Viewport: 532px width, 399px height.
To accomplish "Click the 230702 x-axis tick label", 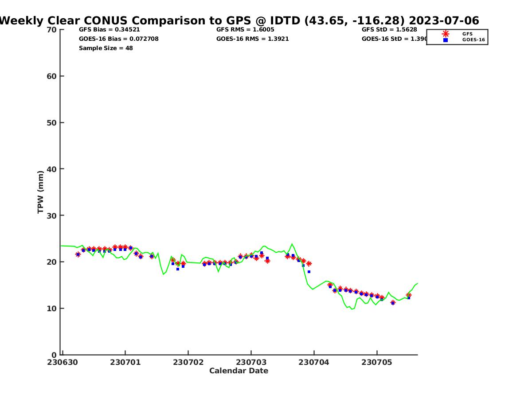I will [188, 362].
